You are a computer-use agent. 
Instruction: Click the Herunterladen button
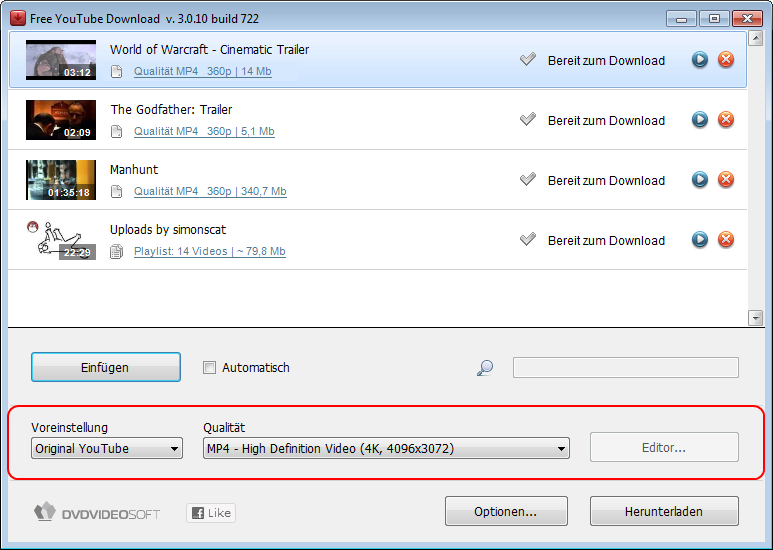click(664, 512)
